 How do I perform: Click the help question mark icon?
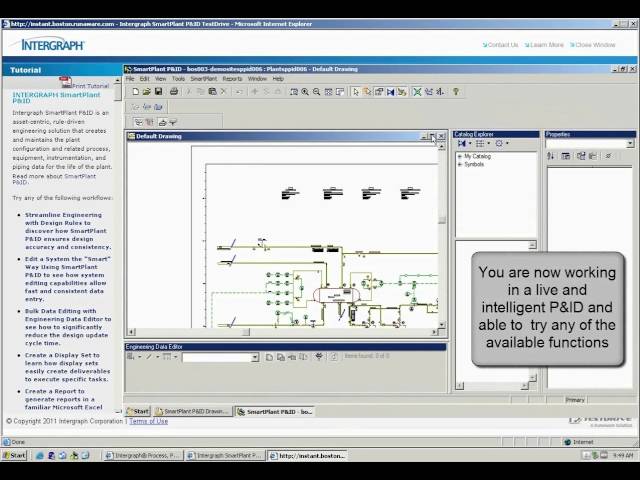(x=456, y=92)
